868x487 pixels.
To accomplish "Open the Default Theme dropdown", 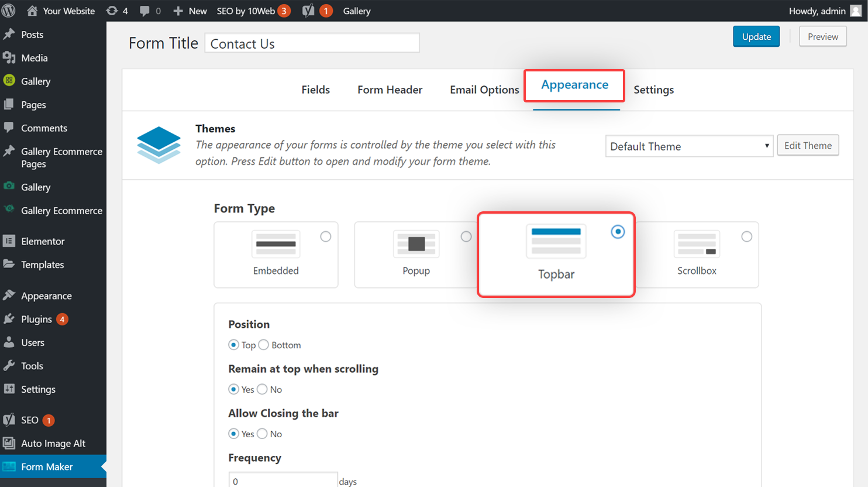I will tap(689, 146).
